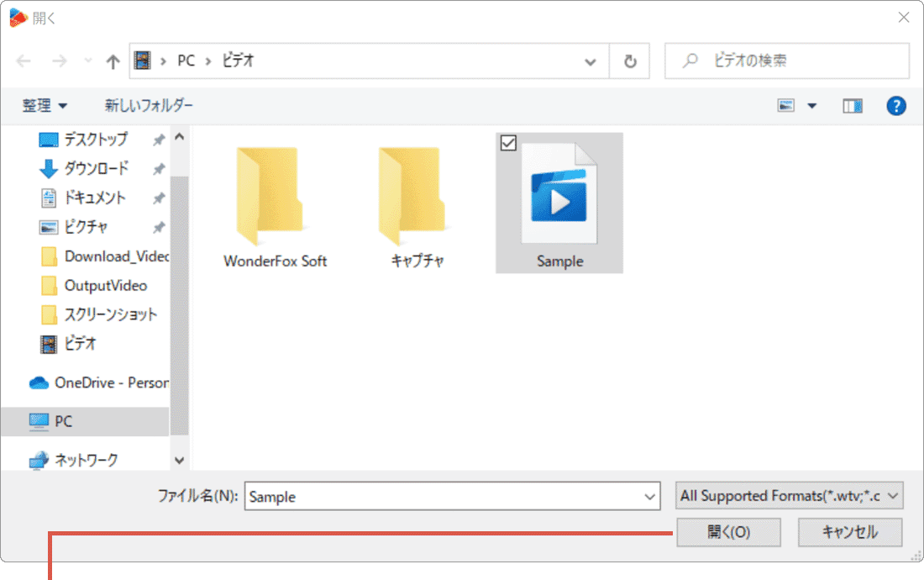Click 新しいフォルダー in the toolbar
This screenshot has height=580, width=924.
tap(149, 106)
